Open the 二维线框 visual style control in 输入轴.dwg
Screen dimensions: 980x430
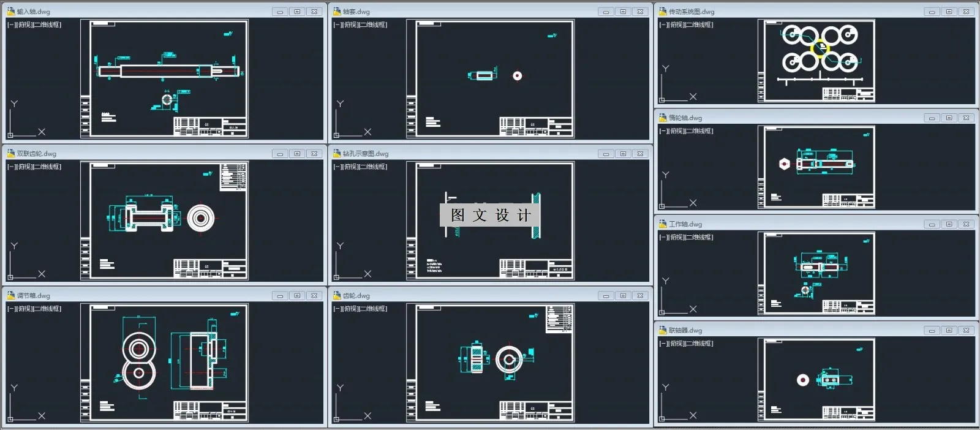tap(47, 25)
